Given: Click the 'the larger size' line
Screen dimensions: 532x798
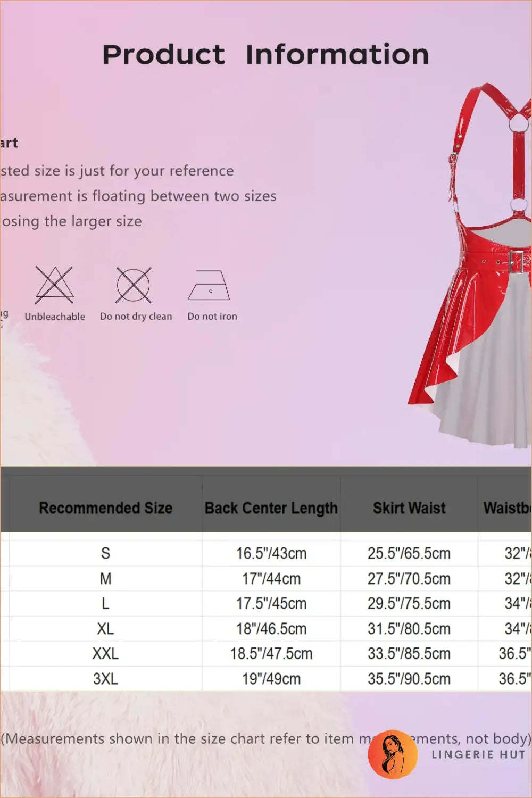Looking at the screenshot, I should point(71,221).
